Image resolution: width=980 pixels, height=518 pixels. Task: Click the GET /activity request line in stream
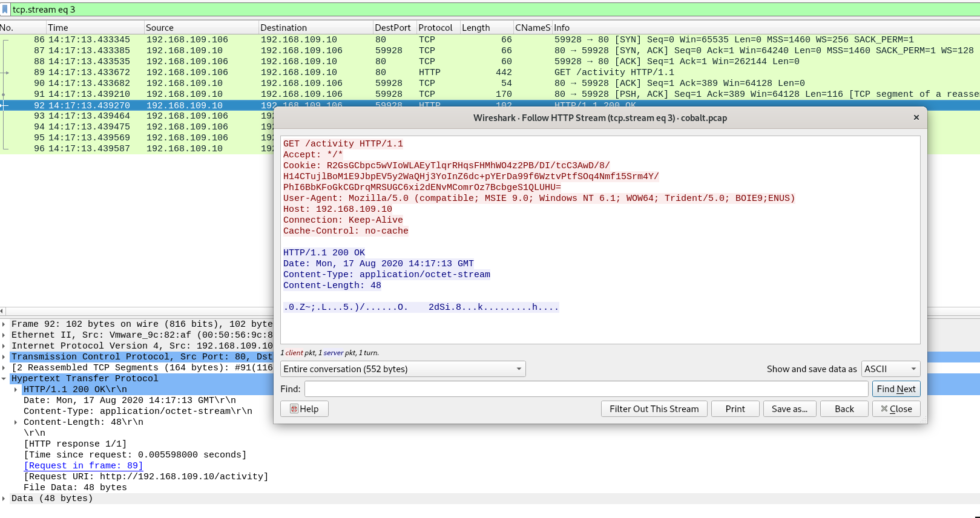tap(343, 144)
